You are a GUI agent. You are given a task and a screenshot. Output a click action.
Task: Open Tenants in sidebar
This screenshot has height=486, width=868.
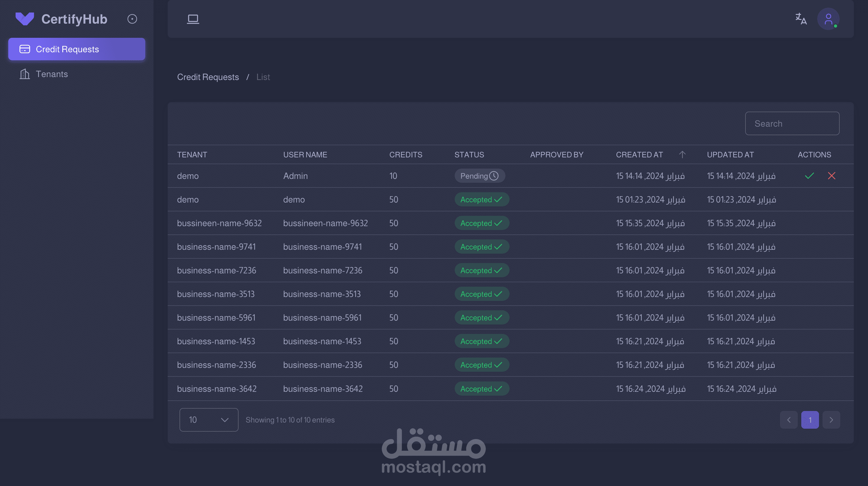(x=52, y=74)
